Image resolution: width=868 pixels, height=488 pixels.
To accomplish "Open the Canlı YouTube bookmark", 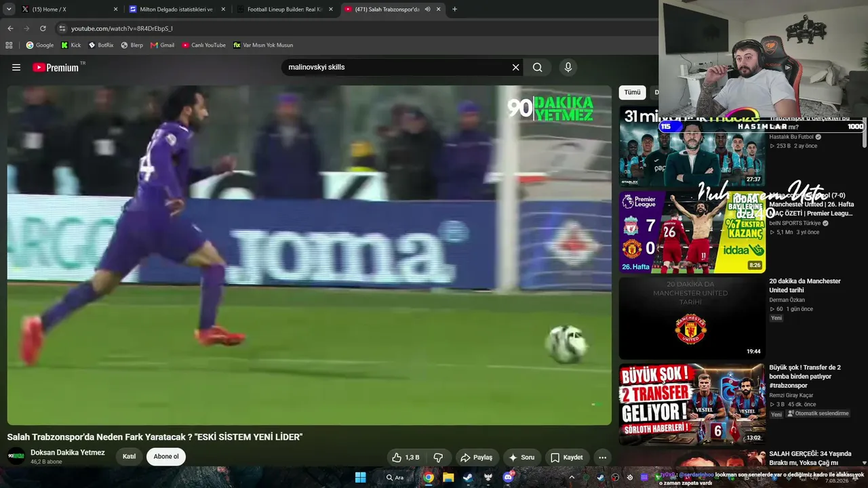I will [x=204, y=45].
